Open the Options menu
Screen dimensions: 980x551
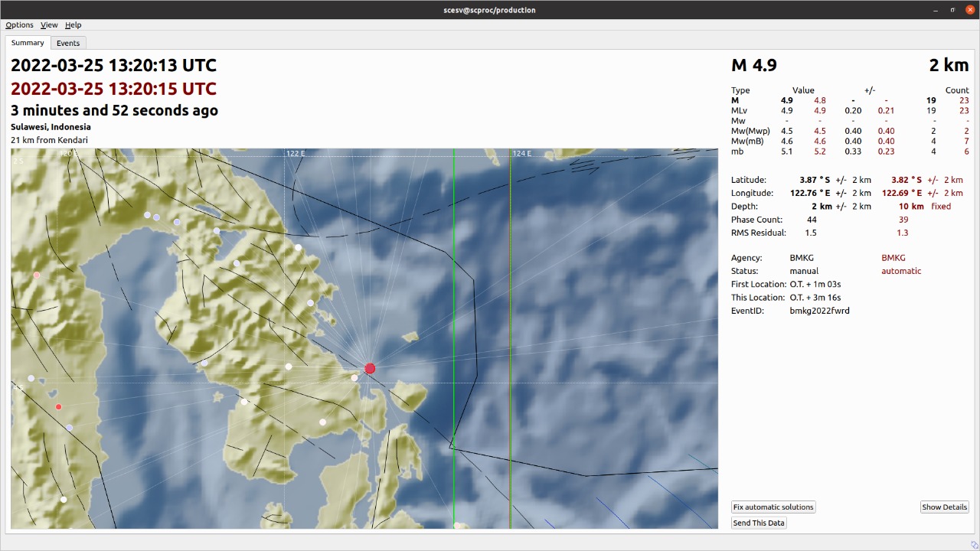point(19,25)
